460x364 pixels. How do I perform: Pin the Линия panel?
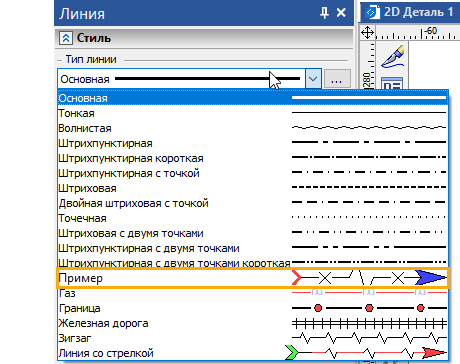(x=324, y=13)
